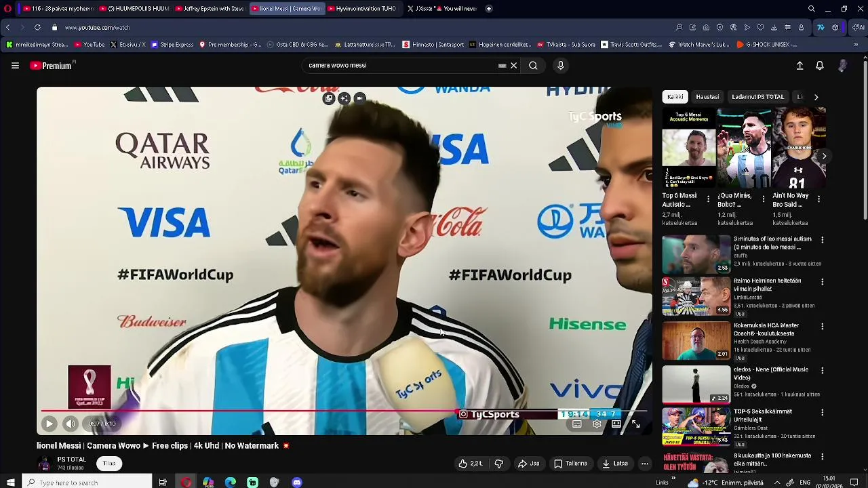Advance the shorts shelf with right chevron

coord(824,156)
